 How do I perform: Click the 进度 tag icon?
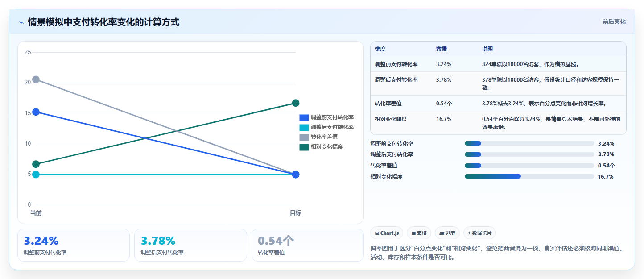click(x=442, y=233)
